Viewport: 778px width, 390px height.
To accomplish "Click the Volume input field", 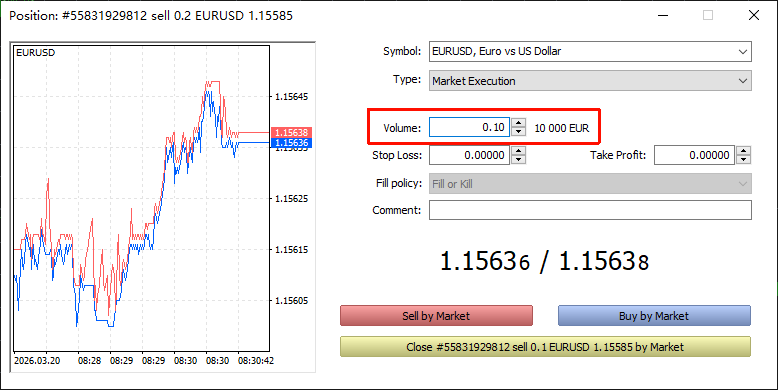I will tap(469, 127).
